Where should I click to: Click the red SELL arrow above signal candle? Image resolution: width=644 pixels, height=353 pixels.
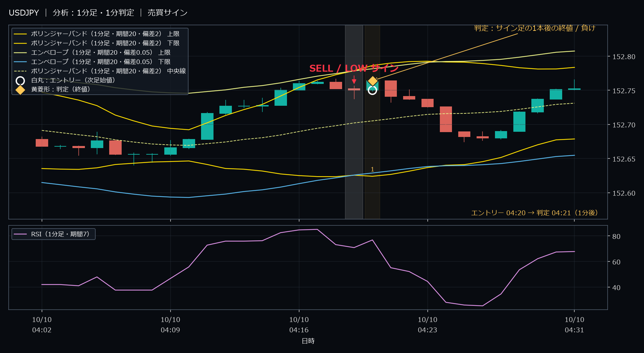point(354,80)
